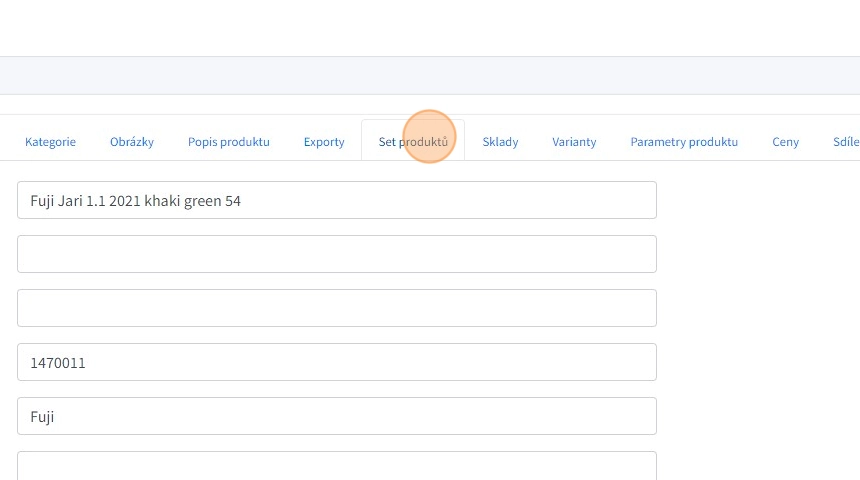Focus the field containing 1470011

tap(337, 362)
